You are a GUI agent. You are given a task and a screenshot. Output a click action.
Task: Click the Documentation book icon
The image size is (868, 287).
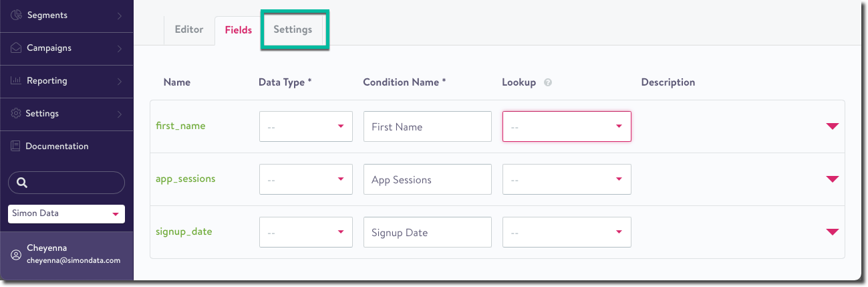coord(17,147)
